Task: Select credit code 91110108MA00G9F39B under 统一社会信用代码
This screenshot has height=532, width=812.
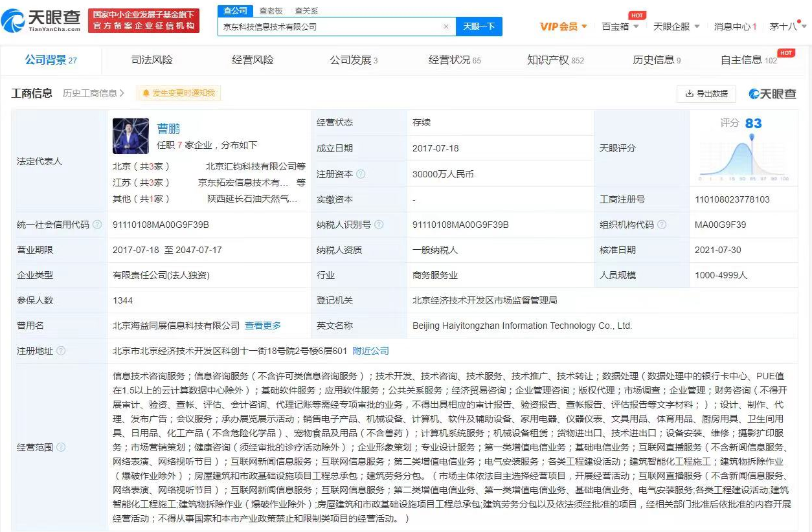Action: coord(161,225)
